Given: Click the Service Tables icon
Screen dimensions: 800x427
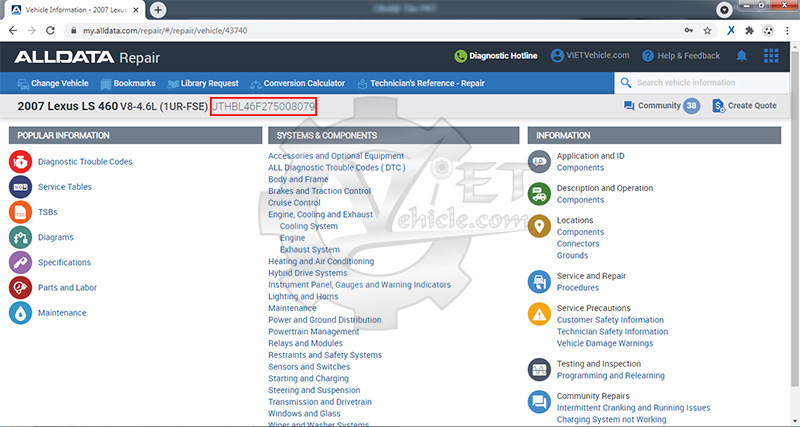Looking at the screenshot, I should (x=20, y=187).
